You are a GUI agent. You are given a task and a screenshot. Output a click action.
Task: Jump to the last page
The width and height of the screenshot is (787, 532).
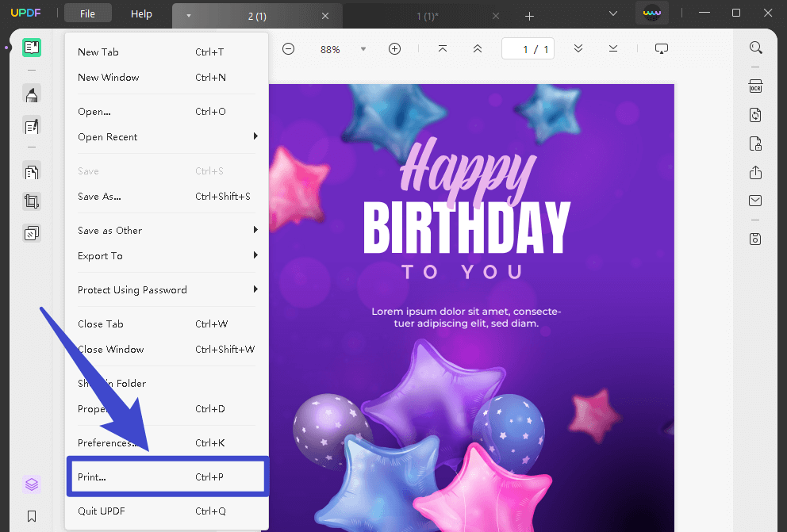coord(613,48)
